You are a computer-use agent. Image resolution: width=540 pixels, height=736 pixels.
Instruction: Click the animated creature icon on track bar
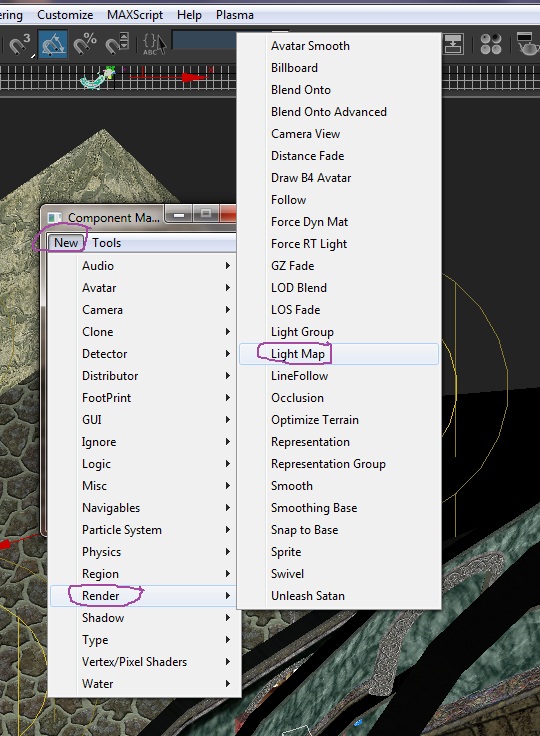click(98, 77)
